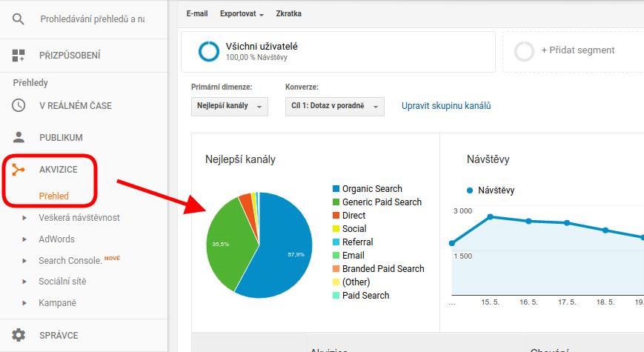
Task: Select Přehled under Akvizice
Action: (54, 196)
